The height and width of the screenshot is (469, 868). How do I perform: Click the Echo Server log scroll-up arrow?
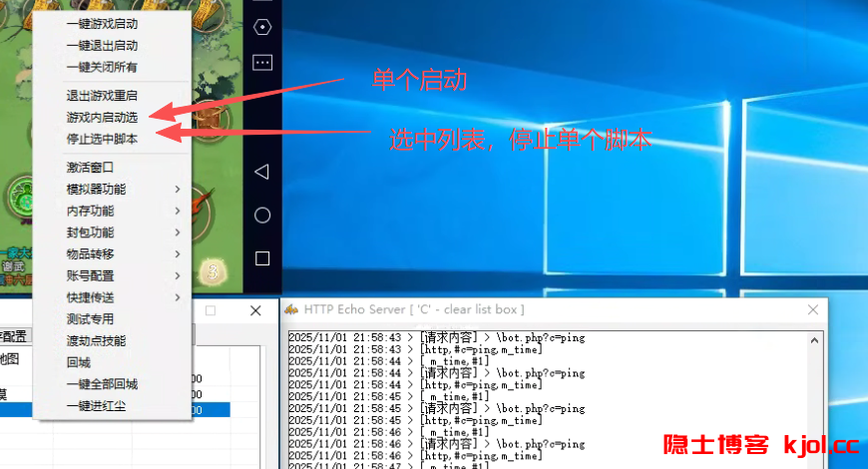point(814,340)
